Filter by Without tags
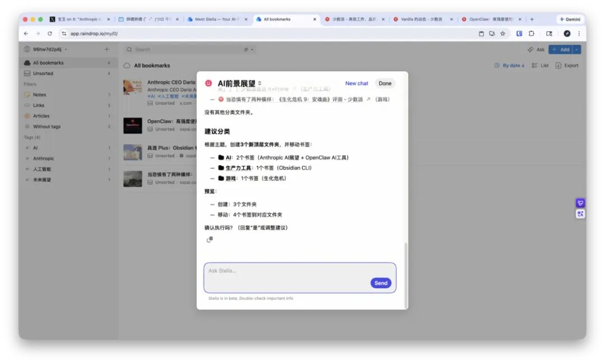The width and height of the screenshot is (605, 364). click(x=68, y=127)
